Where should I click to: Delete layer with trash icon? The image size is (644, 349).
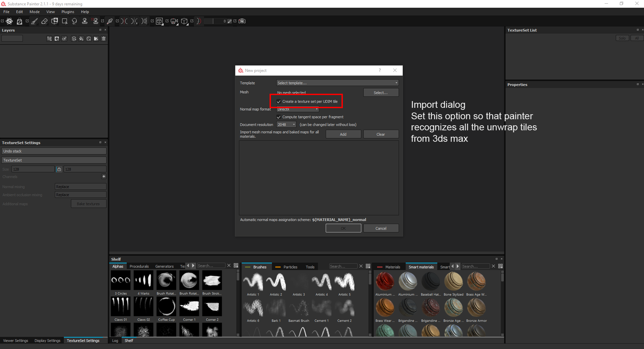tap(104, 39)
